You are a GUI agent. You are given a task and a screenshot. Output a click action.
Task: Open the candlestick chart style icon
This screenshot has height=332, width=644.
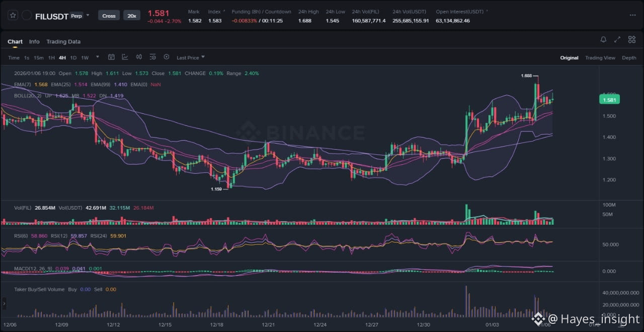pos(139,57)
